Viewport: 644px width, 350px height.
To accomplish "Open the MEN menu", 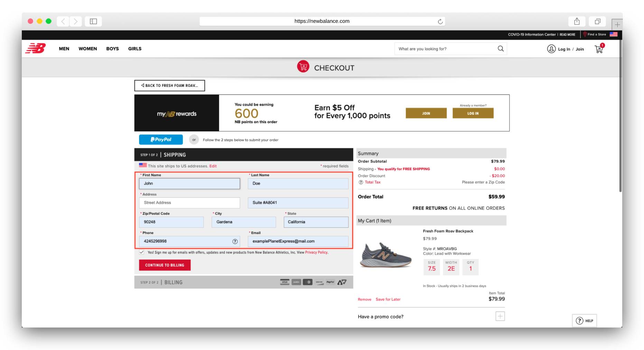I will 64,49.
